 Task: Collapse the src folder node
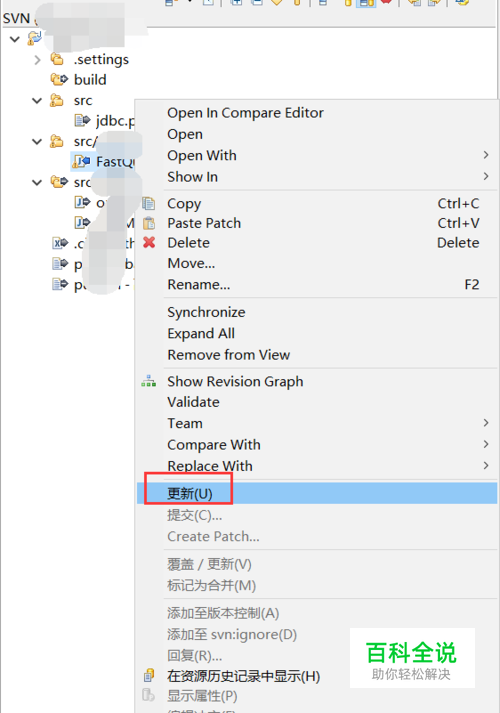(x=37, y=100)
